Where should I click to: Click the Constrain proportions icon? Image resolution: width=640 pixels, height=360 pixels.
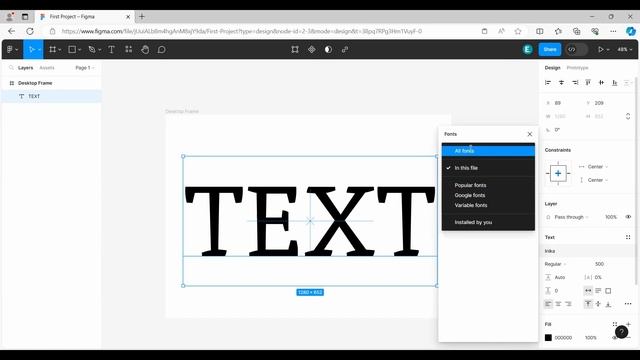click(628, 116)
